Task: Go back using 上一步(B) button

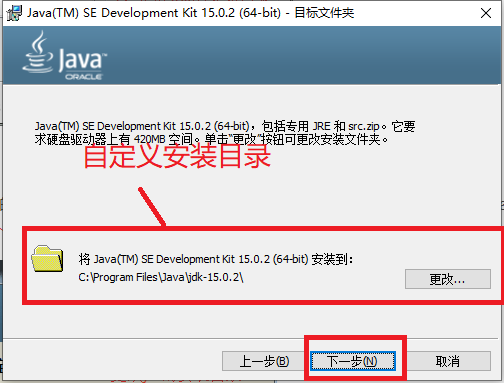Action: tap(264, 361)
